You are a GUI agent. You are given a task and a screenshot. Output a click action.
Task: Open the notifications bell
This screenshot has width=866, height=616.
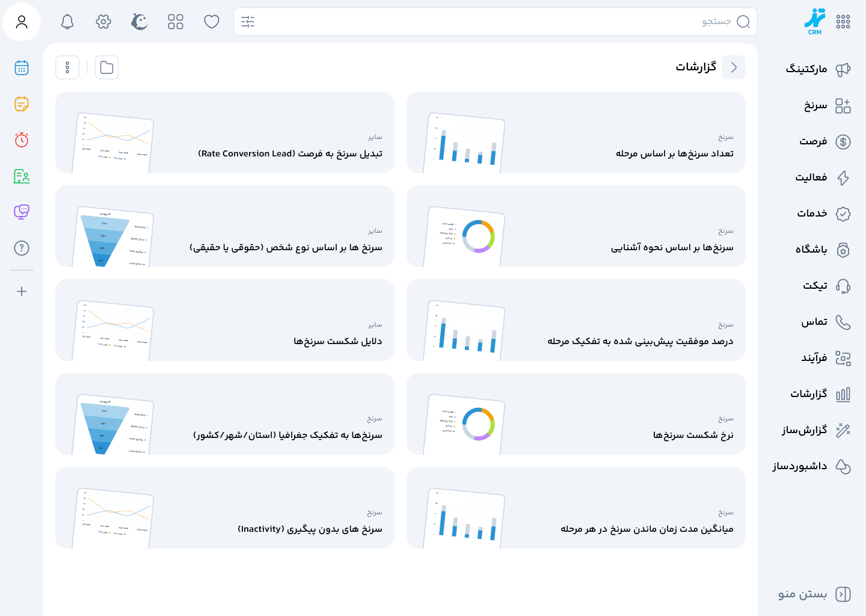pyautogui.click(x=67, y=22)
